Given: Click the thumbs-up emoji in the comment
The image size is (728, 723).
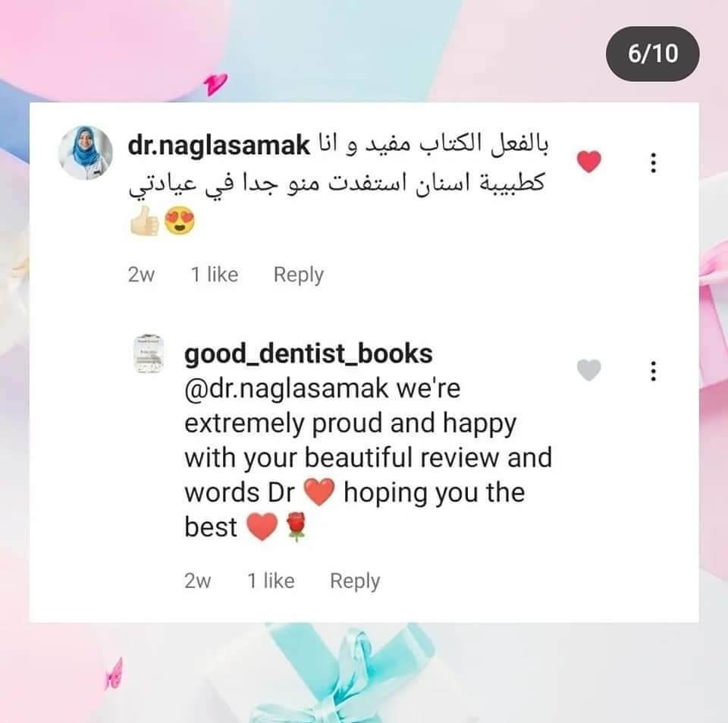Looking at the screenshot, I should [144, 221].
